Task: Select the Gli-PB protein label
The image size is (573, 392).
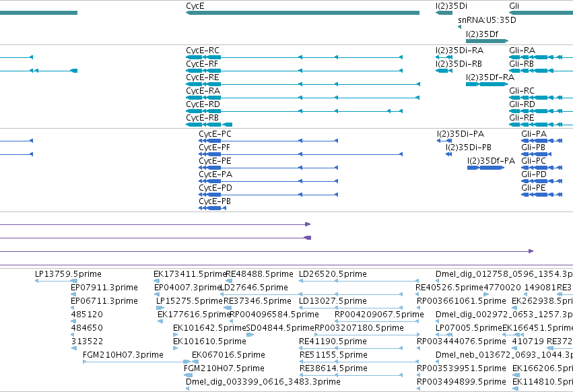Action: (533, 148)
